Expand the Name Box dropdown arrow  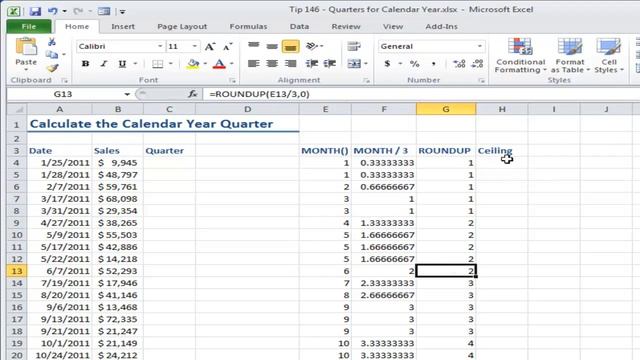(127, 94)
